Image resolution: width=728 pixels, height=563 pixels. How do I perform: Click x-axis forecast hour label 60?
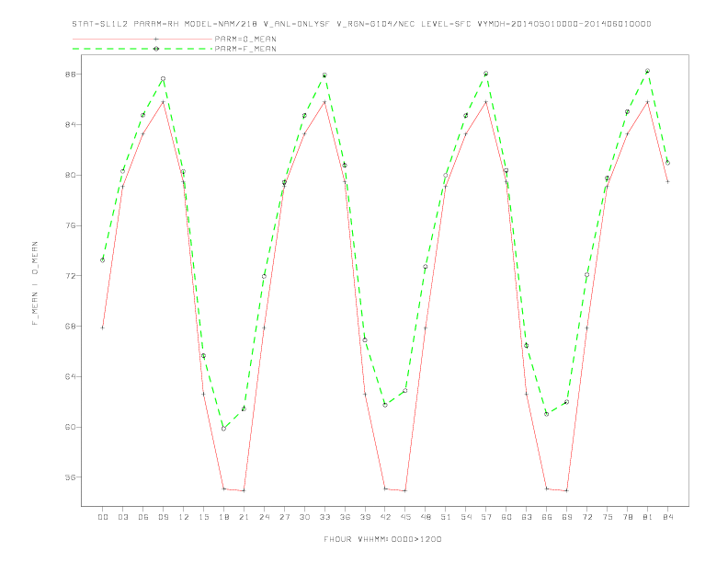tap(506, 517)
